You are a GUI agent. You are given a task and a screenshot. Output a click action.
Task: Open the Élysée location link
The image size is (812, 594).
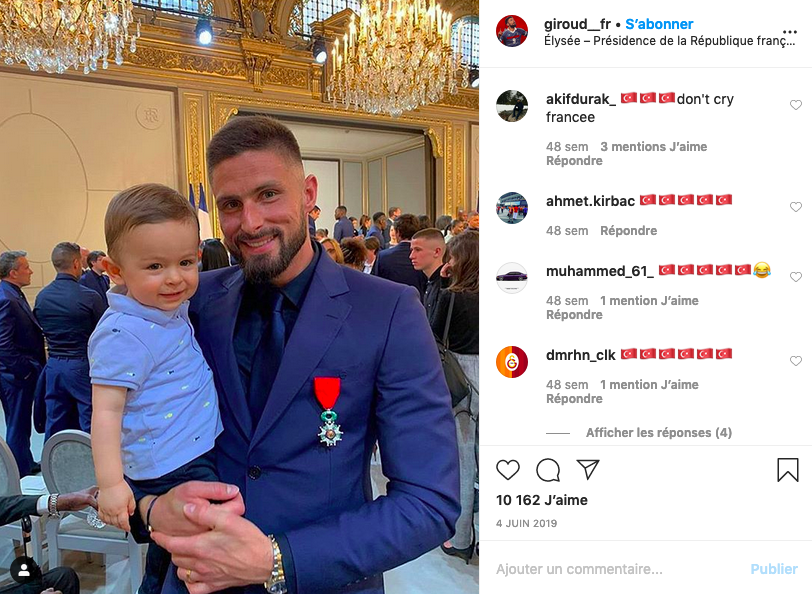(x=669, y=41)
